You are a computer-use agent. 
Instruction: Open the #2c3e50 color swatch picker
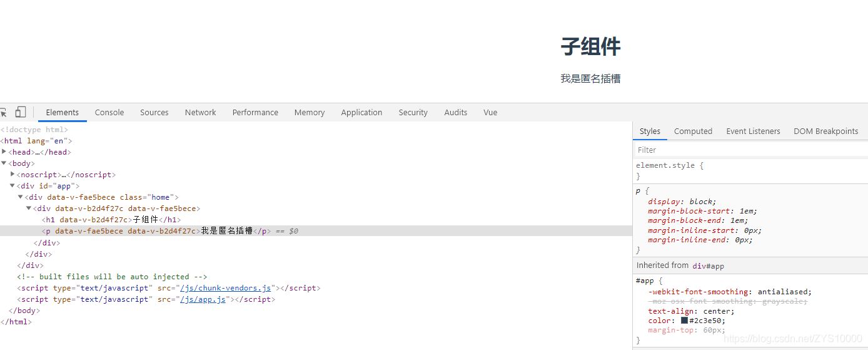click(684, 321)
